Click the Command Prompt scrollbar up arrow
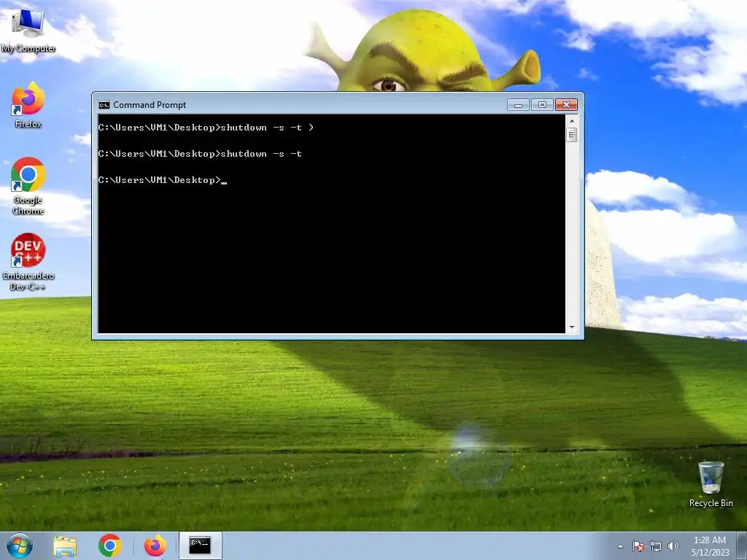 (572, 120)
